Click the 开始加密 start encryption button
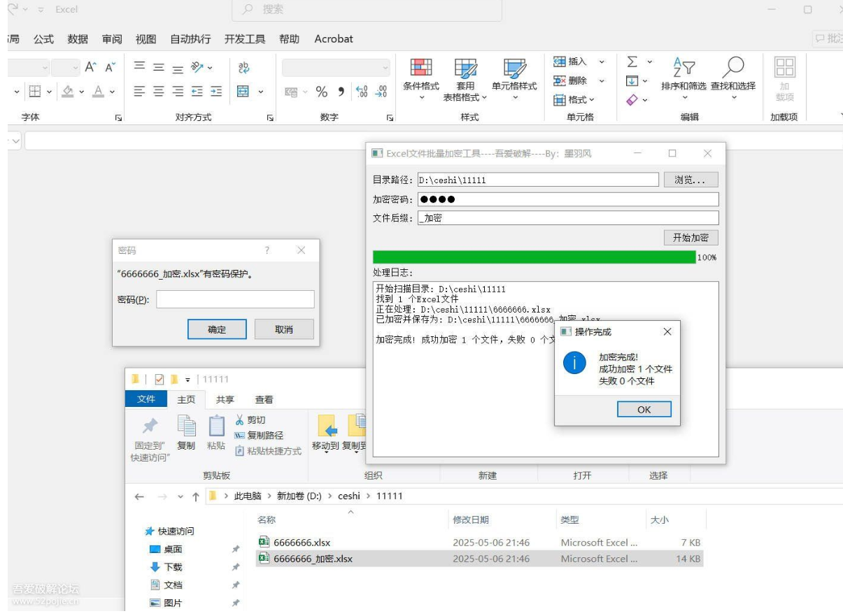 (691, 238)
